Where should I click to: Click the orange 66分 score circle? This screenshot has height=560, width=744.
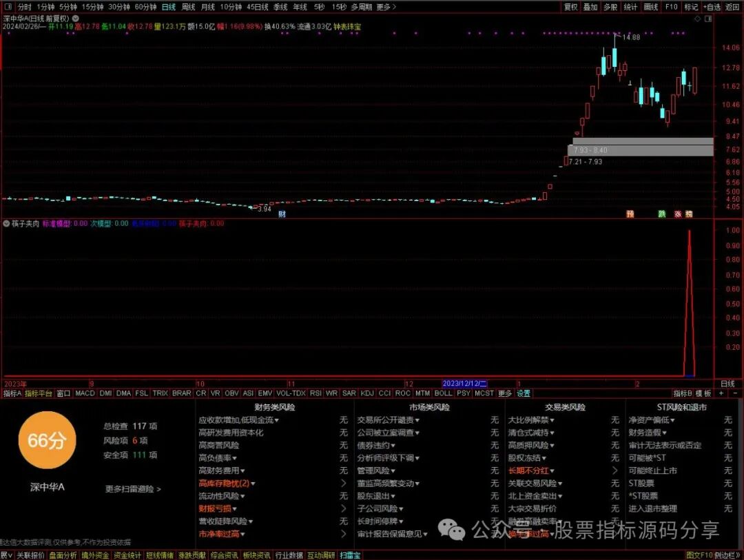pyautogui.click(x=47, y=440)
